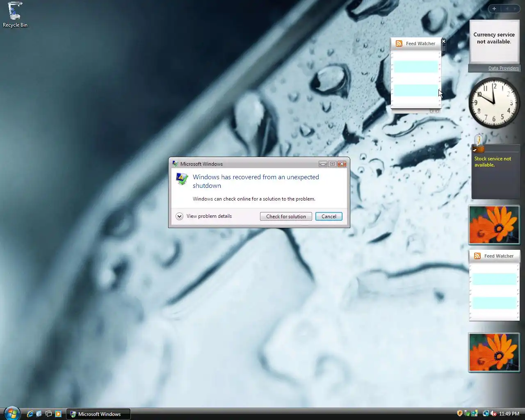
Task: Click the muted volume tray icon
Action: [x=493, y=413]
